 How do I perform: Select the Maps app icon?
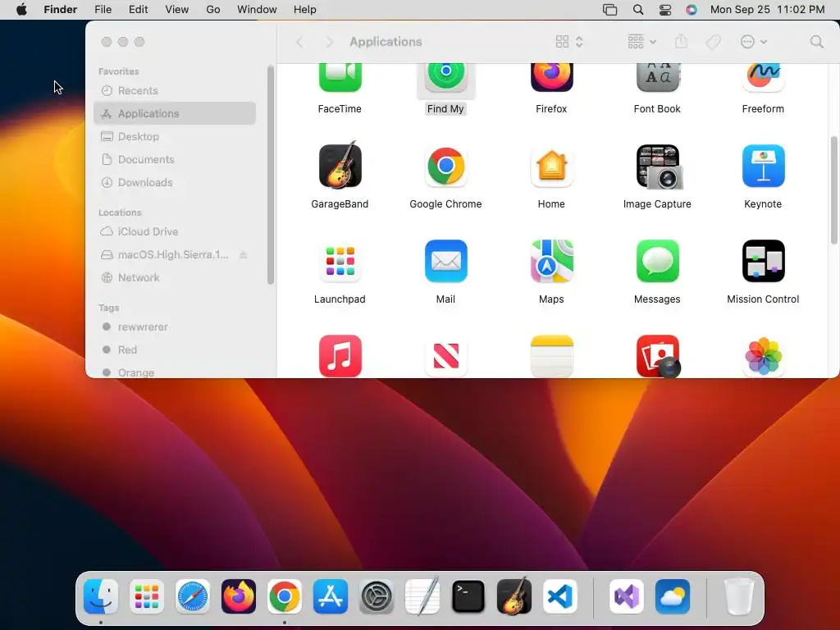[x=551, y=262]
